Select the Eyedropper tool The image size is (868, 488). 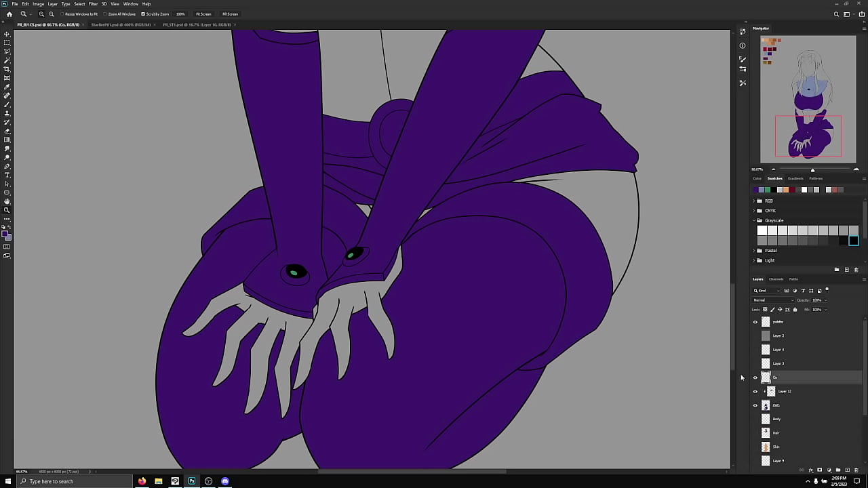7,87
